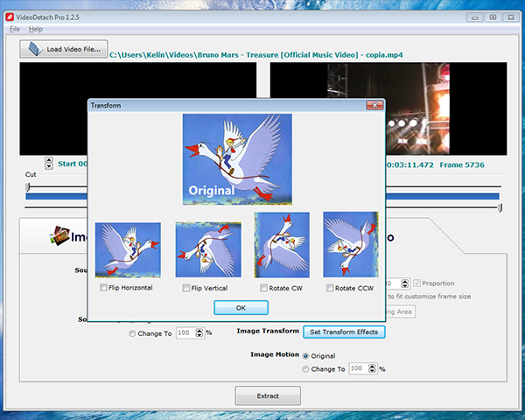
Task: Enable the Flip Horizontal checkbox
Action: pos(104,288)
